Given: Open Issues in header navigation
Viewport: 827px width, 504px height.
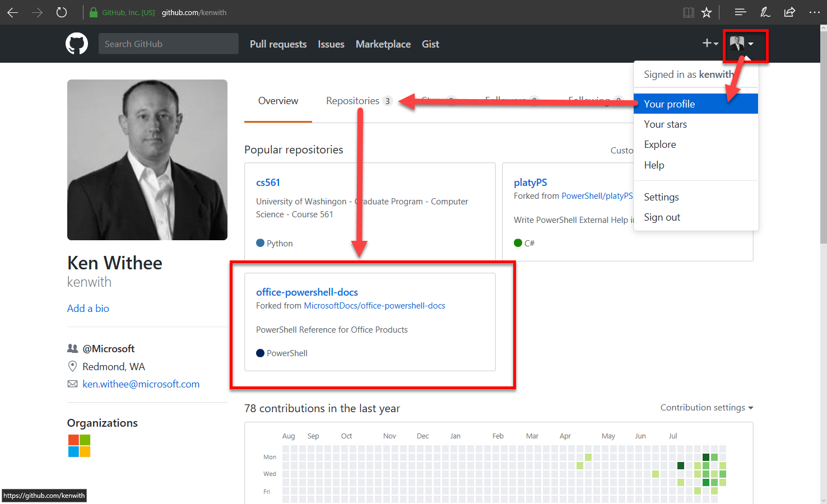Looking at the screenshot, I should pyautogui.click(x=331, y=44).
